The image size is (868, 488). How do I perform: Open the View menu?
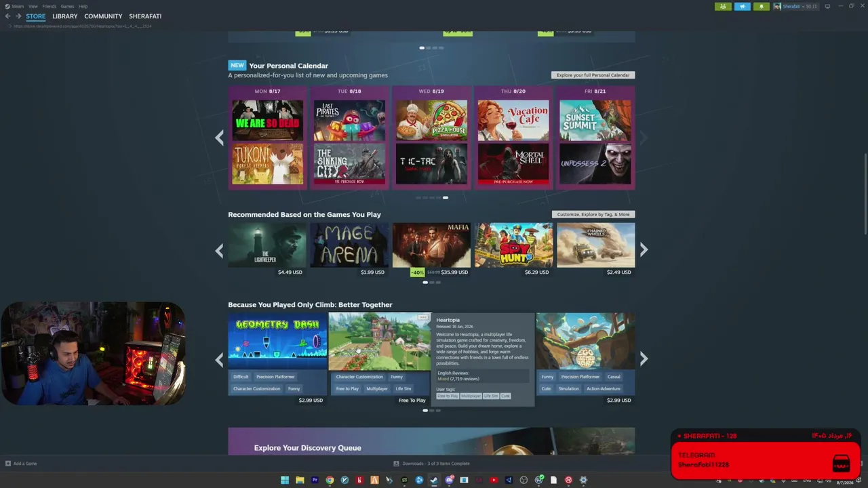pyautogui.click(x=33, y=6)
